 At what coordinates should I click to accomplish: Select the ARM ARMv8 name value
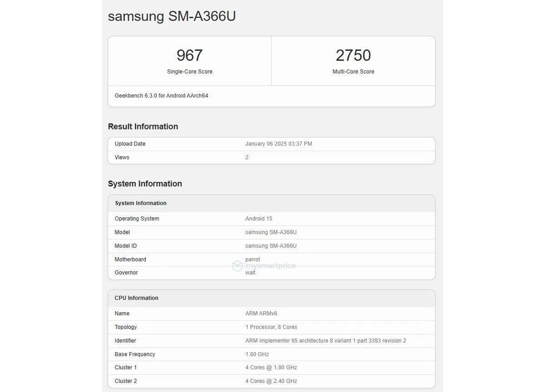pyautogui.click(x=261, y=314)
